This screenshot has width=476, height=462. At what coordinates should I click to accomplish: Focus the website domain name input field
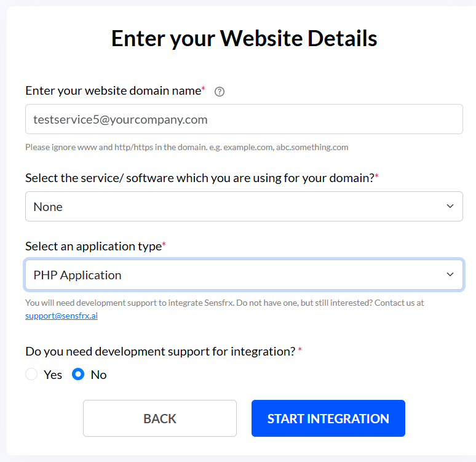tap(244, 119)
